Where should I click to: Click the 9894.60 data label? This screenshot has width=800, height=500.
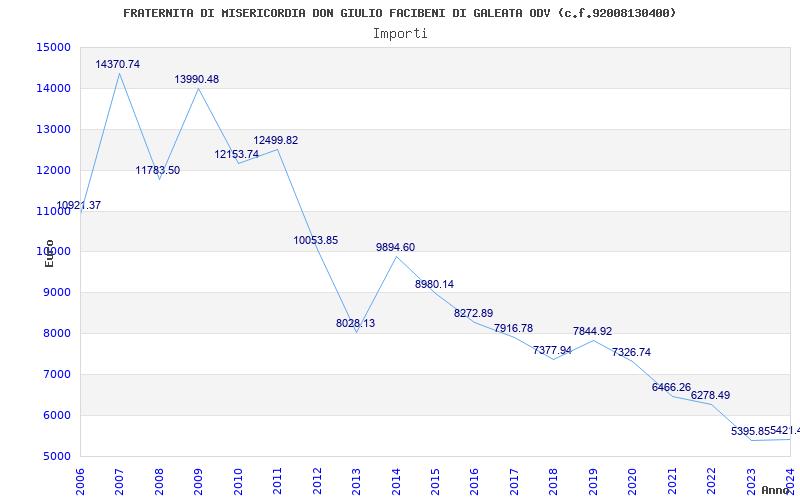[395, 247]
